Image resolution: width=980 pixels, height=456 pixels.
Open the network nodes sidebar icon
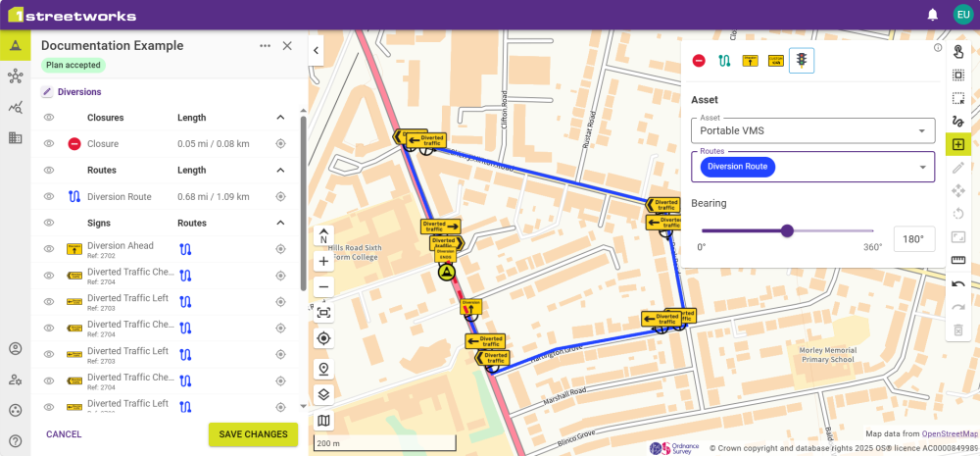pyautogui.click(x=15, y=76)
